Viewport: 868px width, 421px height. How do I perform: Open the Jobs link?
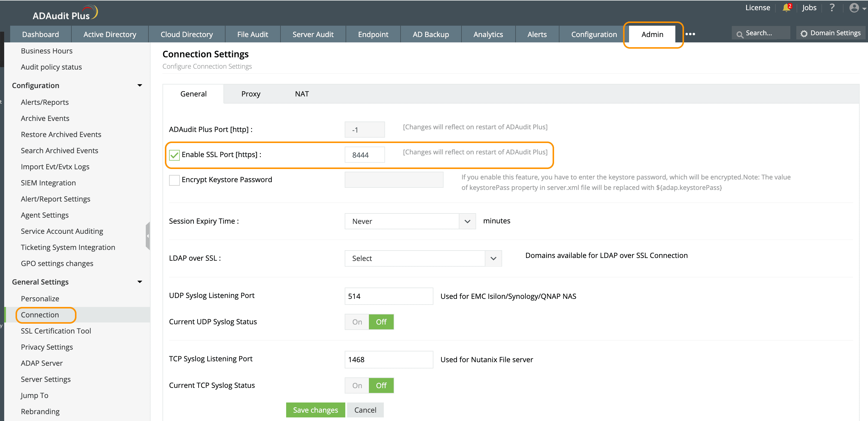809,8
